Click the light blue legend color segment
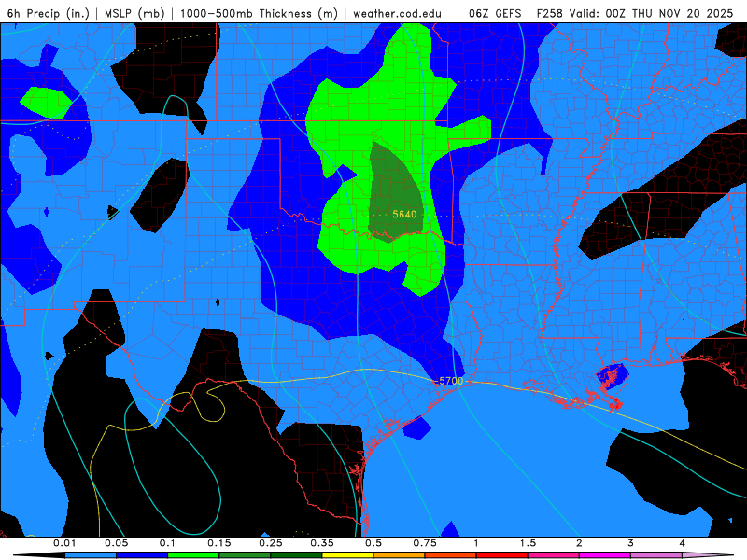This screenshot has height=560, width=747. (91, 555)
